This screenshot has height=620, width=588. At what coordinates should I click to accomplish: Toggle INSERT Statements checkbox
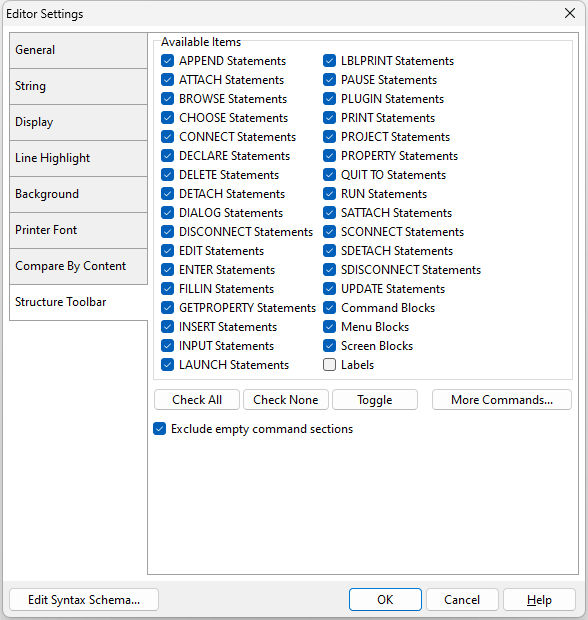pos(167,327)
